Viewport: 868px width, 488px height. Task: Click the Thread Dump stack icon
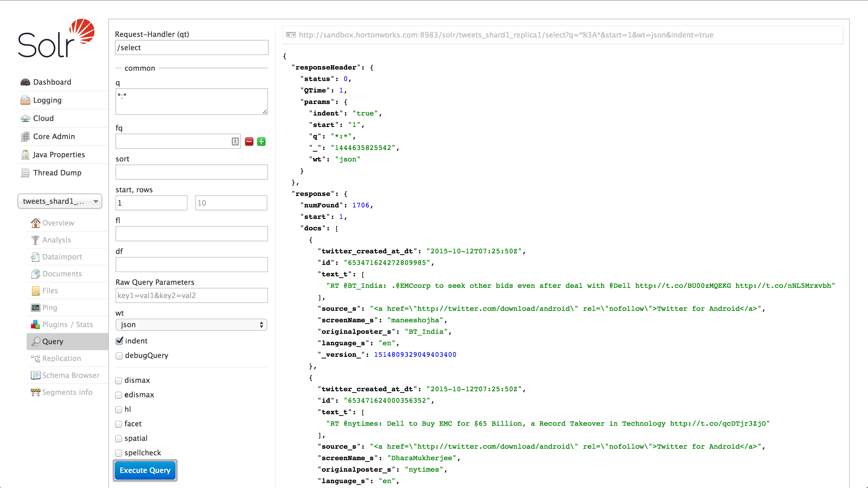click(25, 173)
